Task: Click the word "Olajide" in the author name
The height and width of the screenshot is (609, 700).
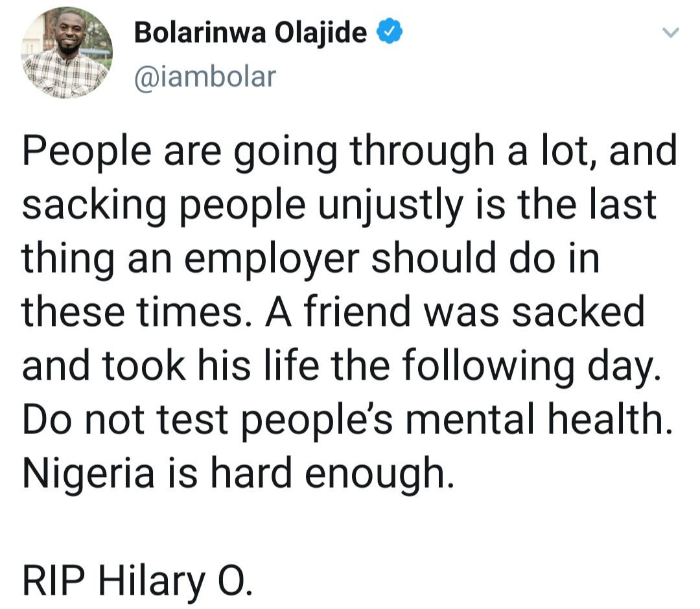Action: point(320,34)
